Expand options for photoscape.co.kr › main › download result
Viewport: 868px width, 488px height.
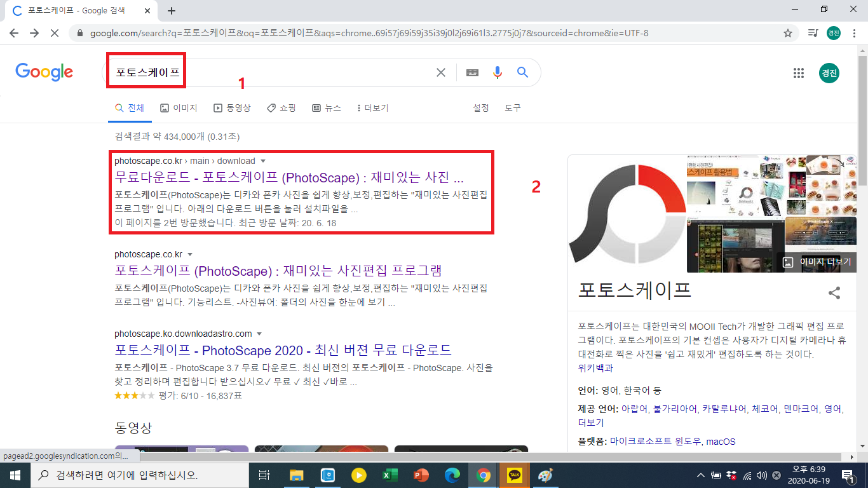(263, 161)
